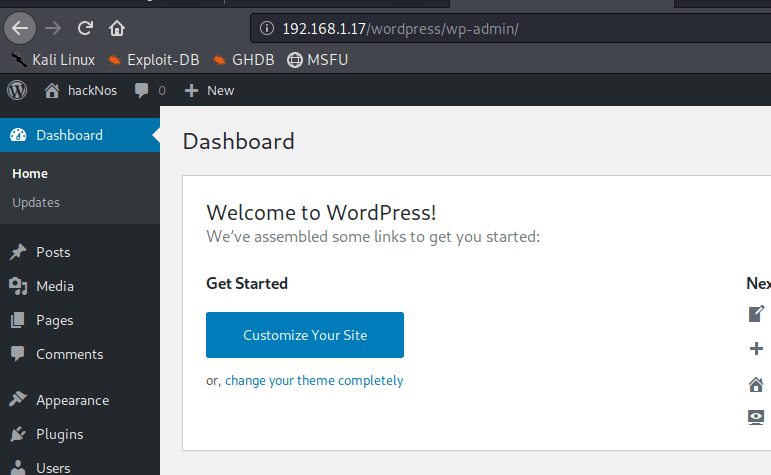
Task: Click the view site eye icon
Action: tap(756, 417)
